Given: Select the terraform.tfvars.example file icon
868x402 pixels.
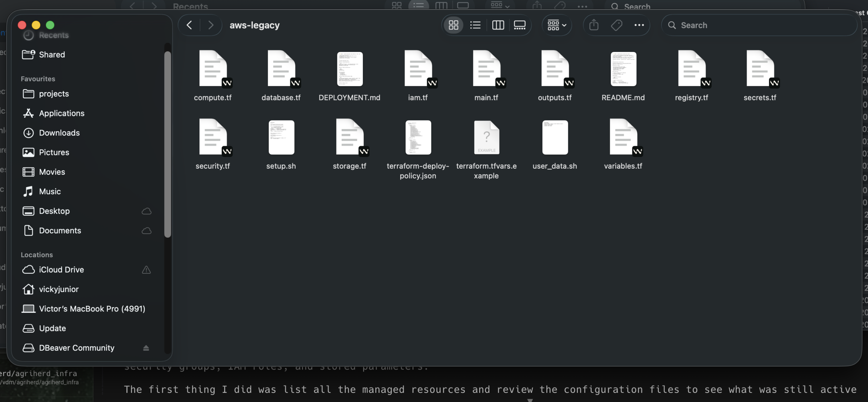Looking at the screenshot, I should click(487, 137).
